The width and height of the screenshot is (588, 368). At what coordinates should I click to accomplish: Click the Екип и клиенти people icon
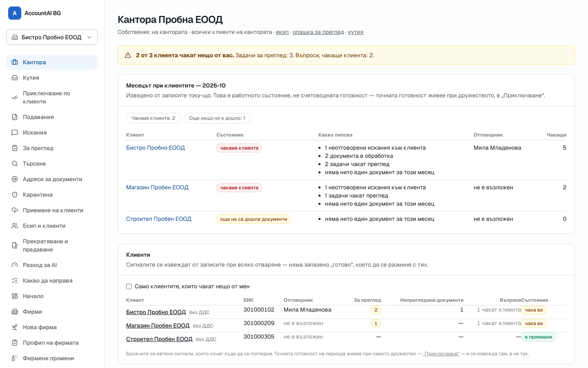point(15,226)
